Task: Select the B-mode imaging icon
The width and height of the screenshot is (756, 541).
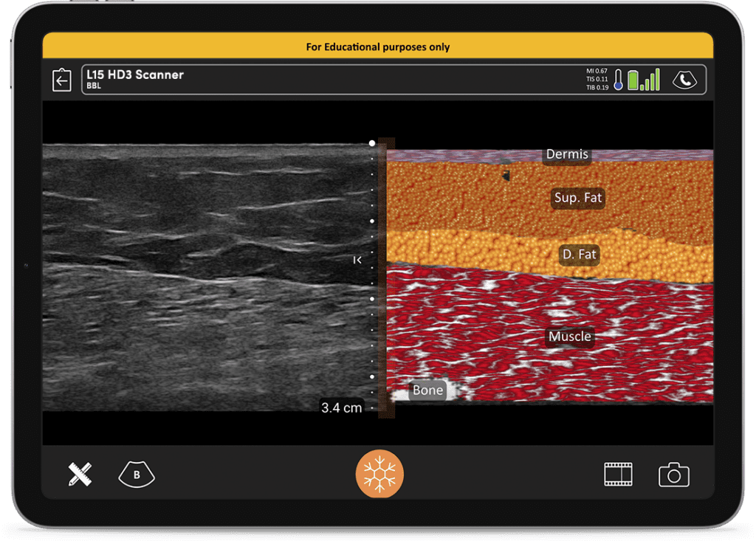Action: [x=137, y=475]
